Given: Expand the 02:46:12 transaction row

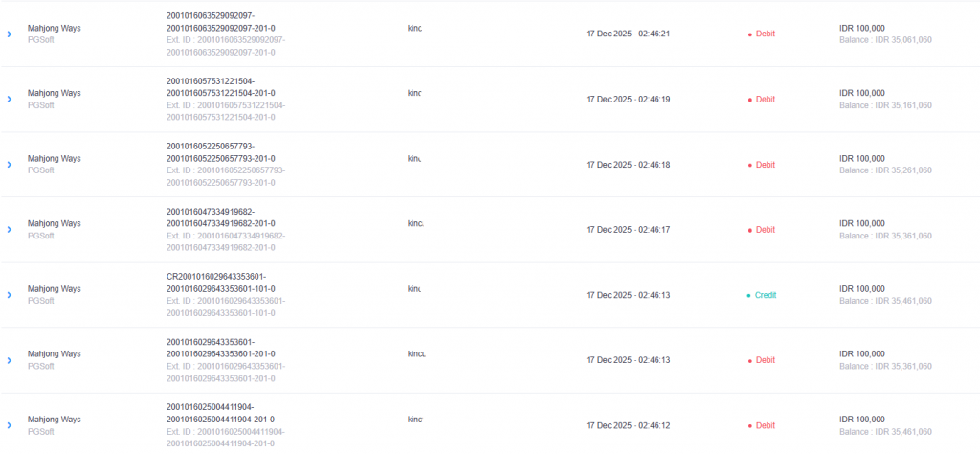Looking at the screenshot, I should click(x=10, y=425).
